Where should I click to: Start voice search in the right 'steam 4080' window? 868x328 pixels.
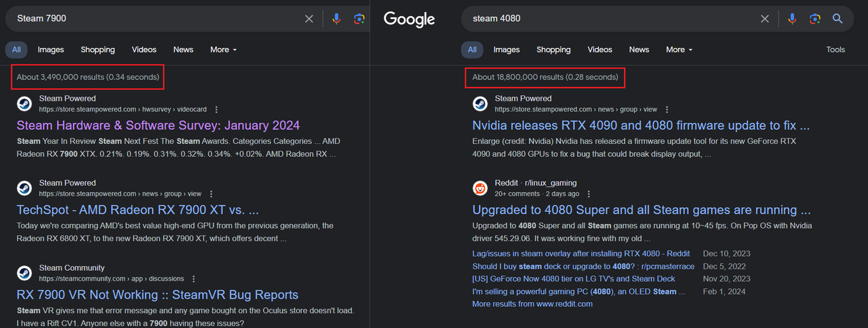point(792,19)
